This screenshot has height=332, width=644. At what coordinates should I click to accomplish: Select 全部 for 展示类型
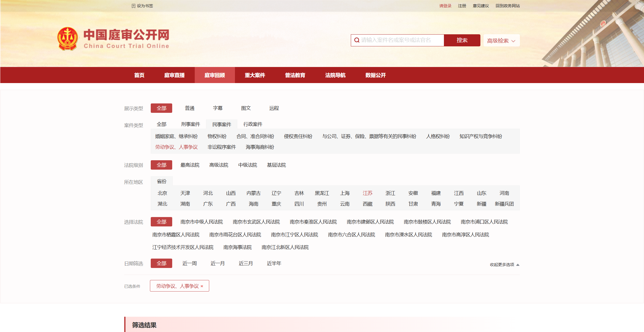161,108
